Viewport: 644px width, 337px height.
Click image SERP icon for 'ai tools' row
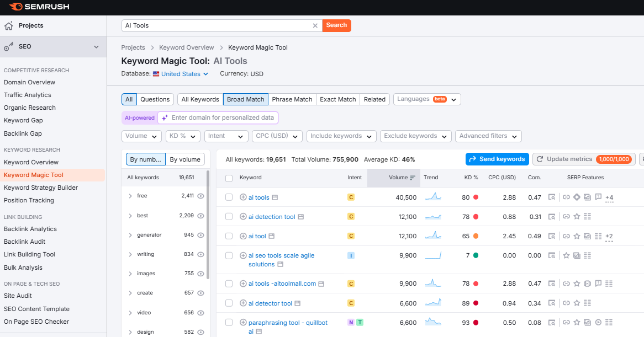pyautogui.click(x=588, y=197)
